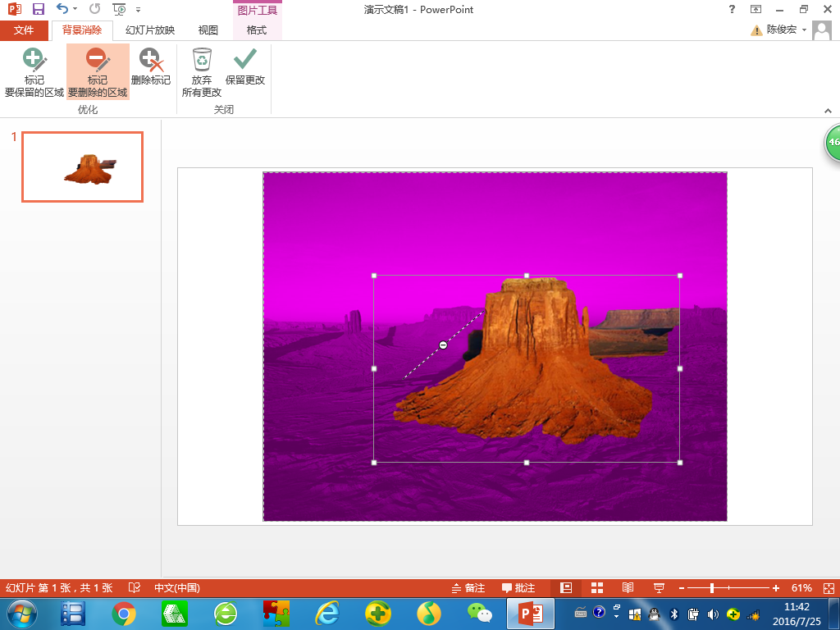Select slide 1 thumbnail

(83, 167)
